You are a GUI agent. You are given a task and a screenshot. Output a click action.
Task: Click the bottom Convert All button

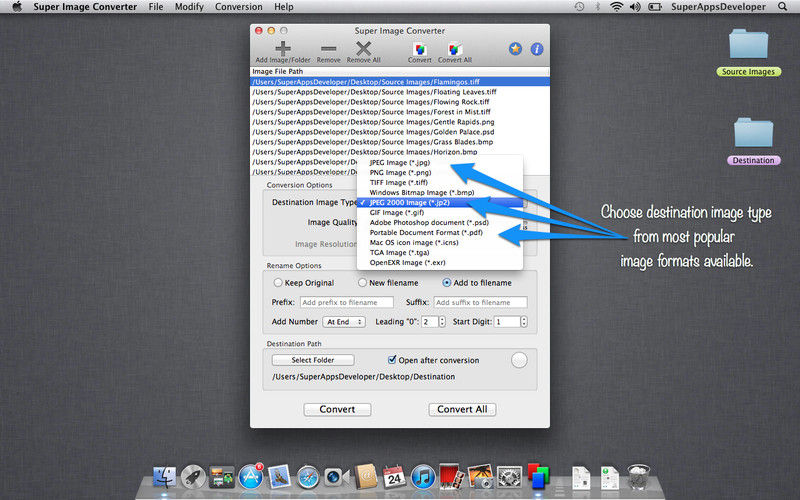pos(462,409)
